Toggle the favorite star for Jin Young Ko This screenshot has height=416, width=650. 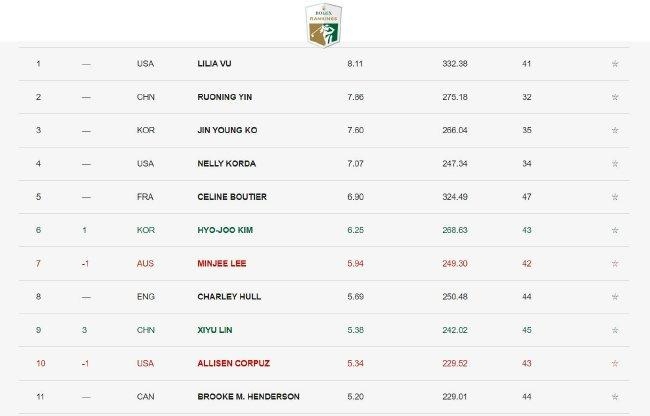(x=615, y=130)
